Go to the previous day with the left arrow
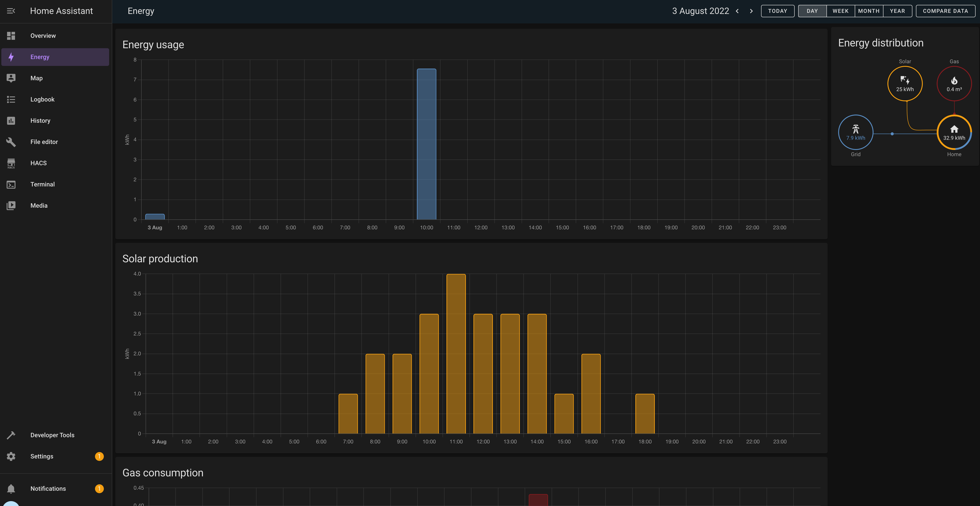Screen dimensions: 980x506 pyautogui.click(x=738, y=11)
